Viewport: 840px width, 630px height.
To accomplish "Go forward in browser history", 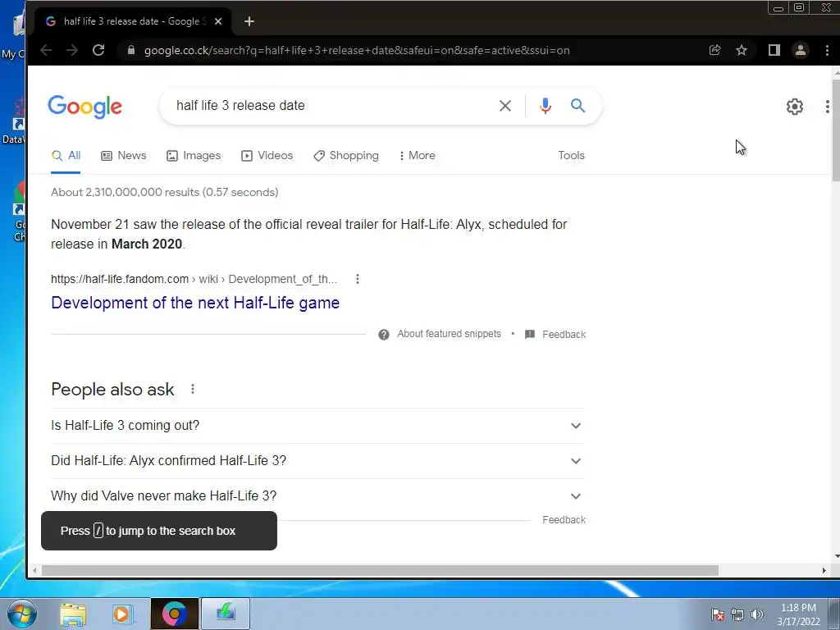I will [x=72, y=50].
